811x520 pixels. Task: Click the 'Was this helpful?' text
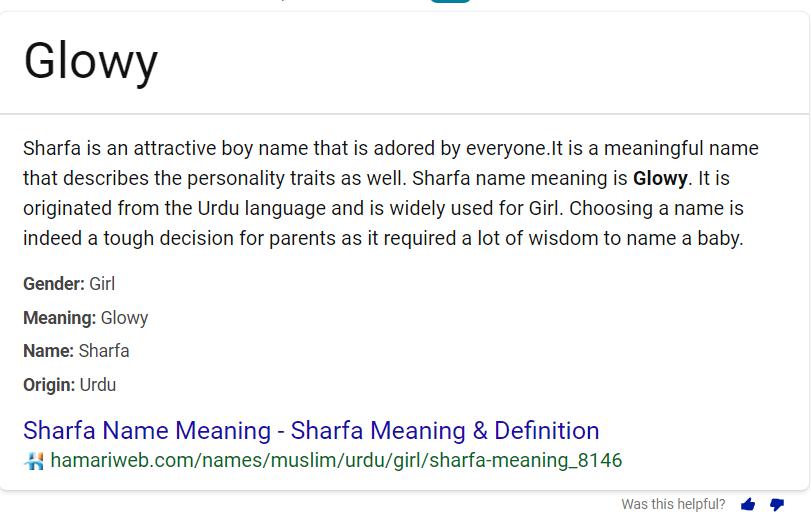coord(673,505)
